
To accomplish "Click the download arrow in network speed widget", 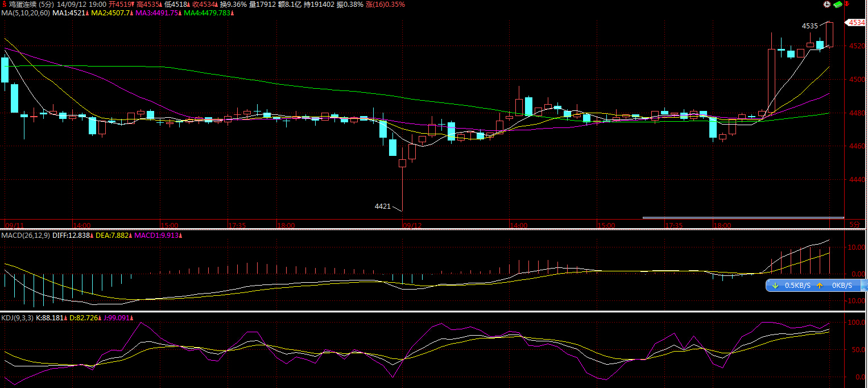I will click(775, 286).
